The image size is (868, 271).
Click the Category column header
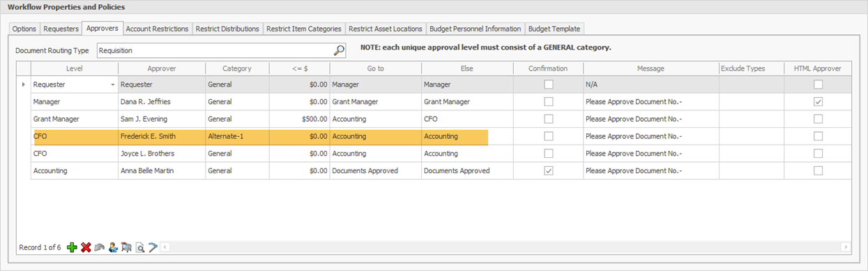click(x=237, y=68)
